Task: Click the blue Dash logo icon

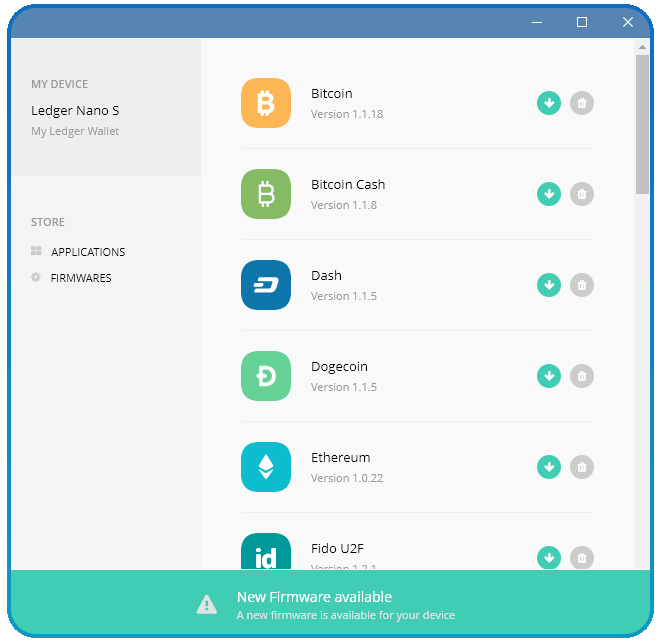Action: [x=266, y=285]
